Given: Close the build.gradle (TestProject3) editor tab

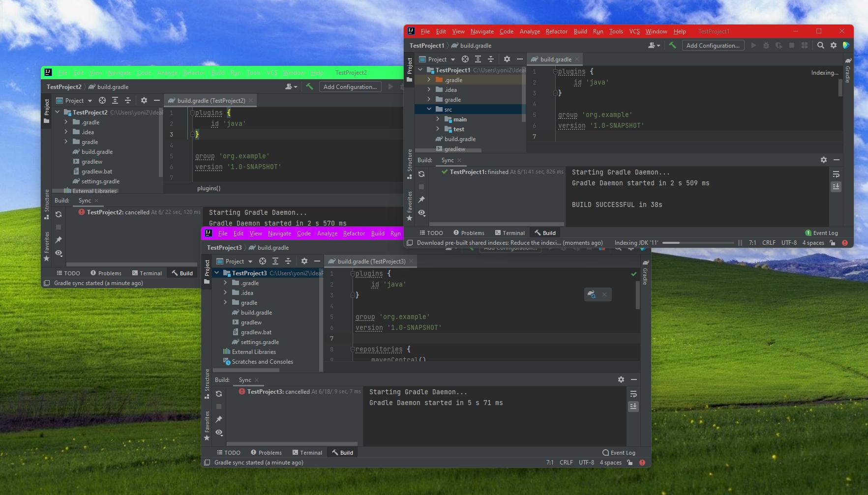Looking at the screenshot, I should [412, 261].
